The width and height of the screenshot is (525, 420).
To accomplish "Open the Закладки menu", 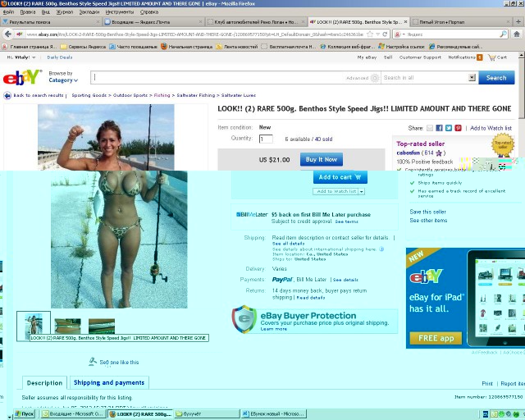I will coord(89,11).
